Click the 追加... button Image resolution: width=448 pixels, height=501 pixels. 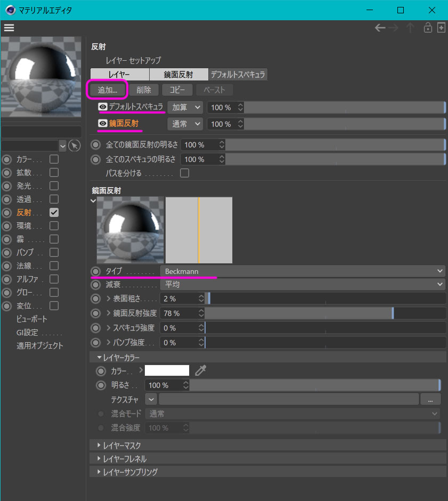coord(107,90)
